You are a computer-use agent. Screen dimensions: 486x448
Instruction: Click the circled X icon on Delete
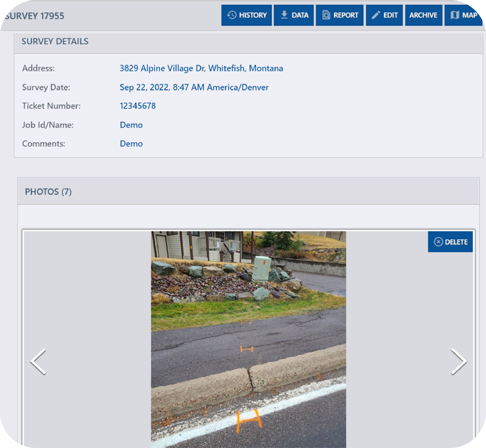click(438, 242)
